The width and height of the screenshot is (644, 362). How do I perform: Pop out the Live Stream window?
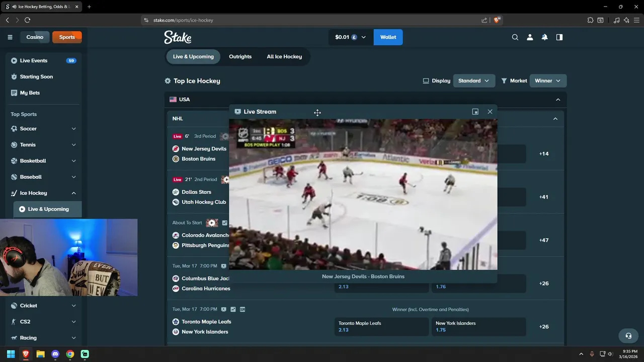(475, 112)
